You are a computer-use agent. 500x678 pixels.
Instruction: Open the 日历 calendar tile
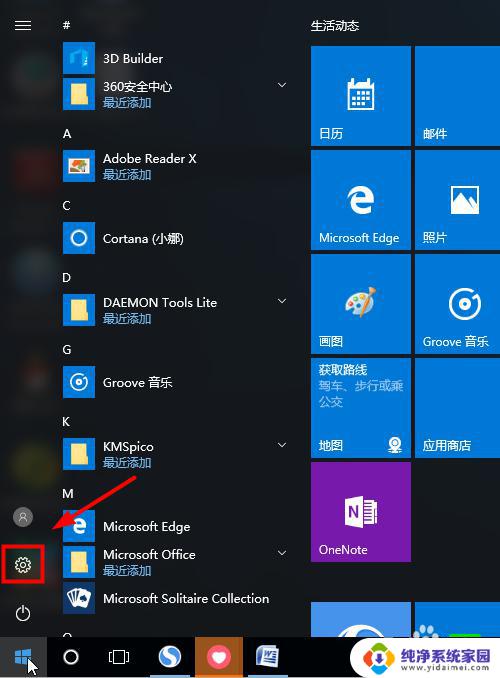[361, 96]
